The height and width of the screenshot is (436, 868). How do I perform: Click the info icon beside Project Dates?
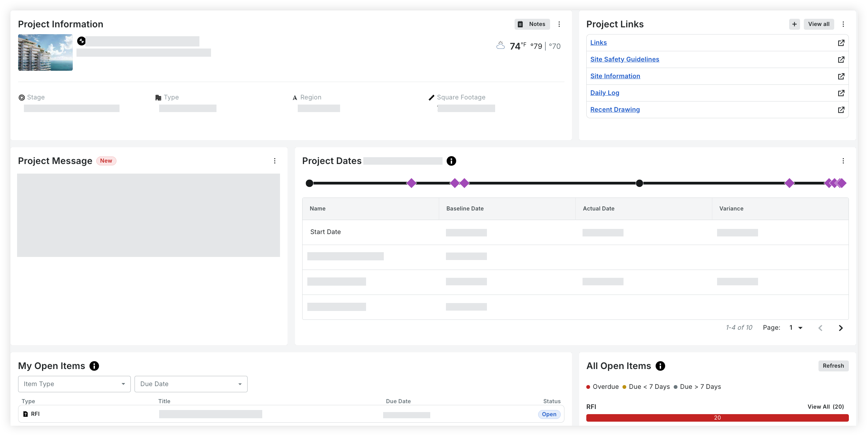pyautogui.click(x=451, y=161)
